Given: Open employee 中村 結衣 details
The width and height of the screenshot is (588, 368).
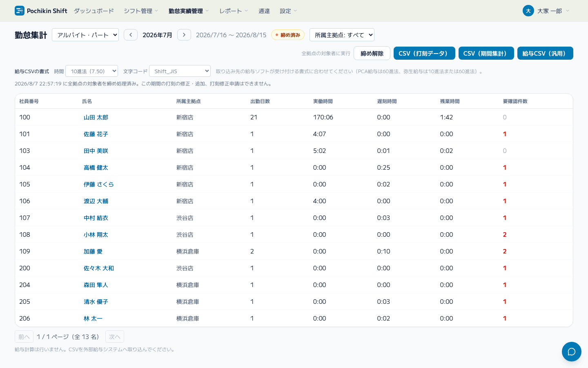Looking at the screenshot, I should coord(96,218).
